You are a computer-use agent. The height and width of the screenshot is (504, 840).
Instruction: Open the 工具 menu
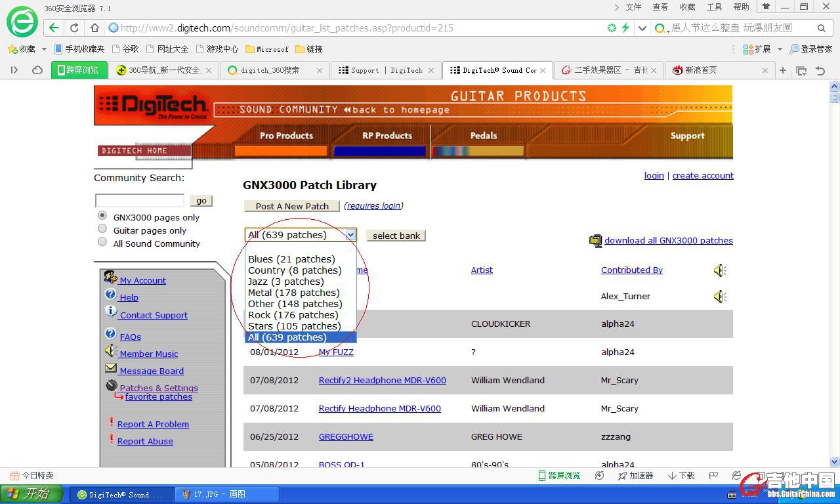tap(714, 7)
